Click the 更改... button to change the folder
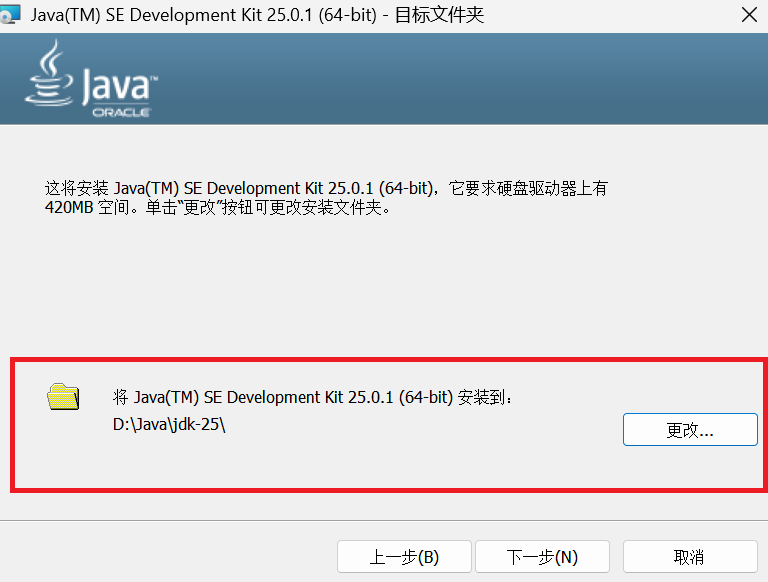 click(690, 430)
